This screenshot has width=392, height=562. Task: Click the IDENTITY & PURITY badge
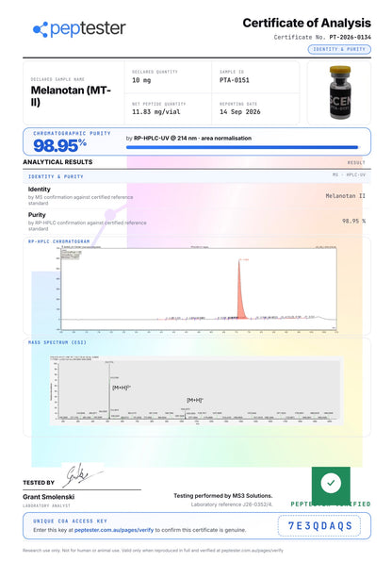pos(339,49)
